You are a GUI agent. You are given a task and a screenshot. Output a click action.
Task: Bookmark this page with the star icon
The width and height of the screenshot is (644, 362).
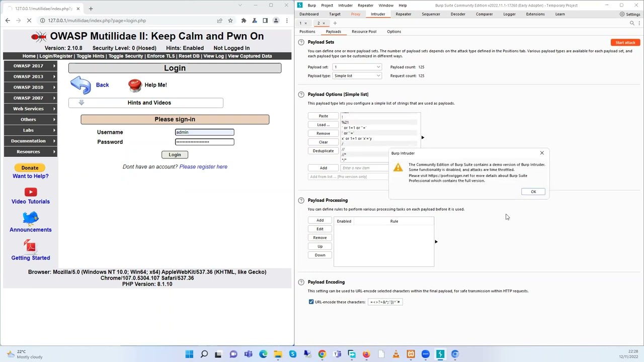(230, 21)
